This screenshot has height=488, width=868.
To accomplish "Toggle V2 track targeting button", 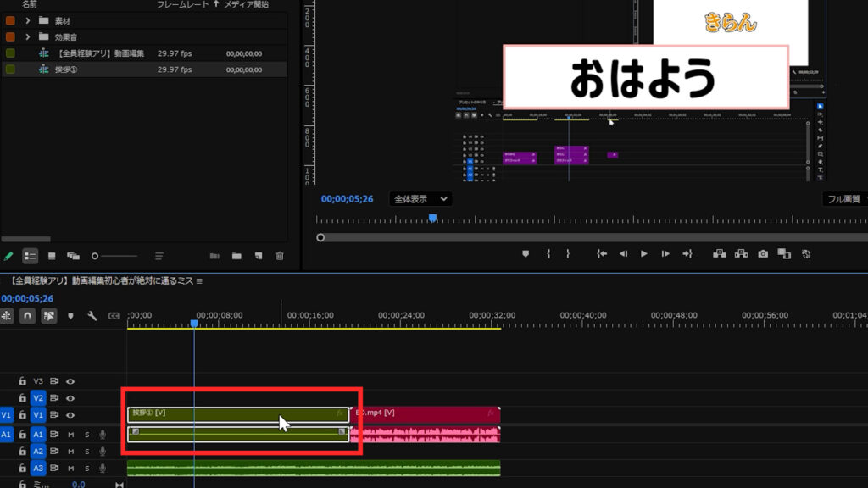I will click(37, 398).
